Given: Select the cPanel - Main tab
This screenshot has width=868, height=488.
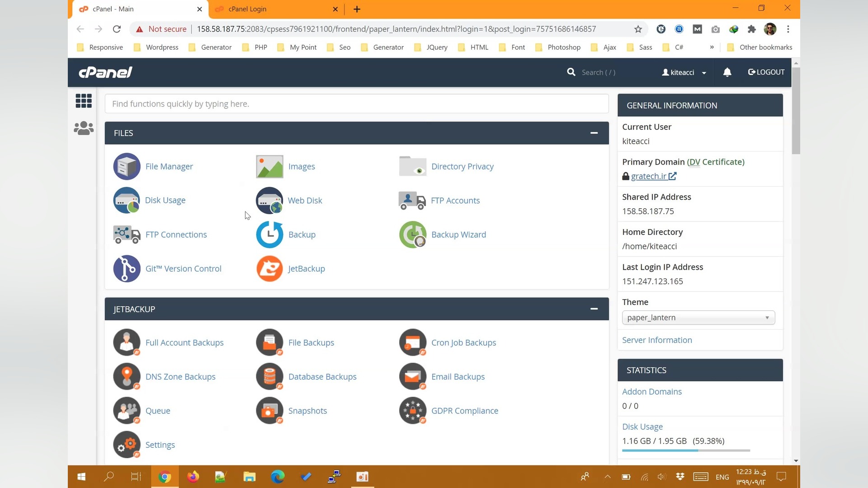Looking at the screenshot, I should pos(139,9).
